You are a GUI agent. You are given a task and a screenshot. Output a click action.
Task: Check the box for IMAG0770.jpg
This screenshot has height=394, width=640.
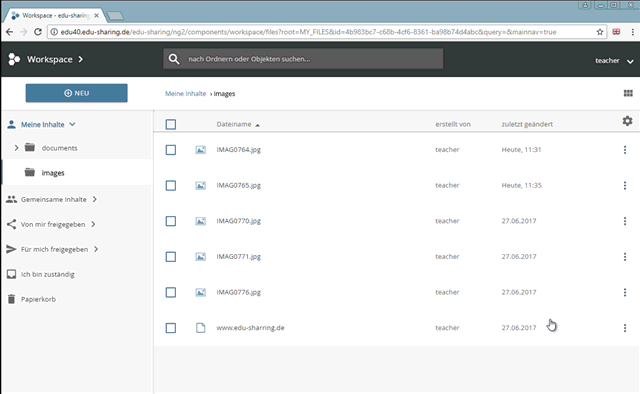(x=171, y=221)
